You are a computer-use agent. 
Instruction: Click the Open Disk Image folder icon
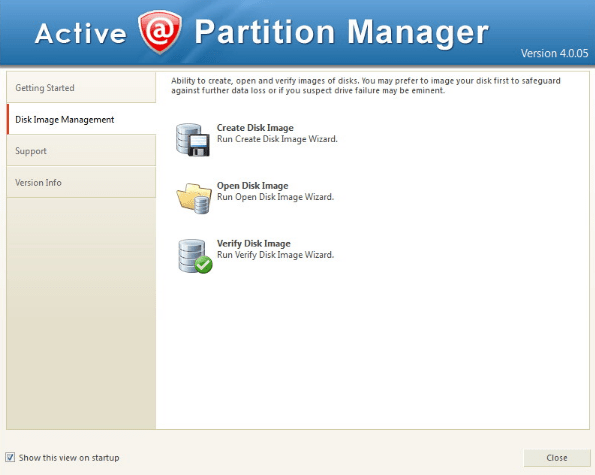click(194, 198)
